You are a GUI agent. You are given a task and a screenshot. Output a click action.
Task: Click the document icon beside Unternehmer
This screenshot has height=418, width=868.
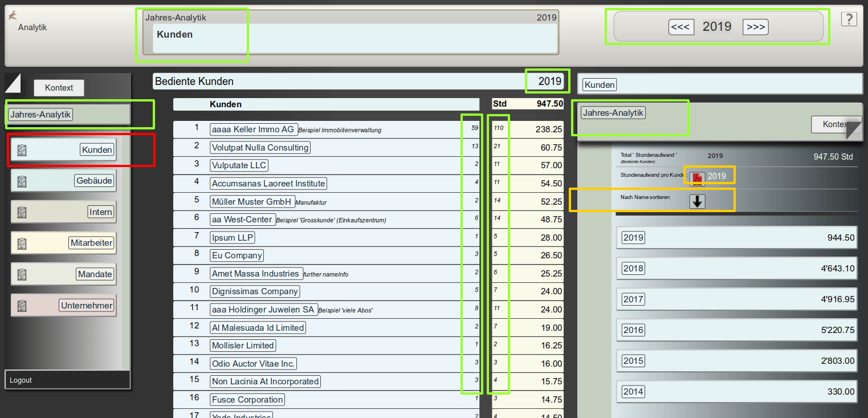tap(22, 306)
